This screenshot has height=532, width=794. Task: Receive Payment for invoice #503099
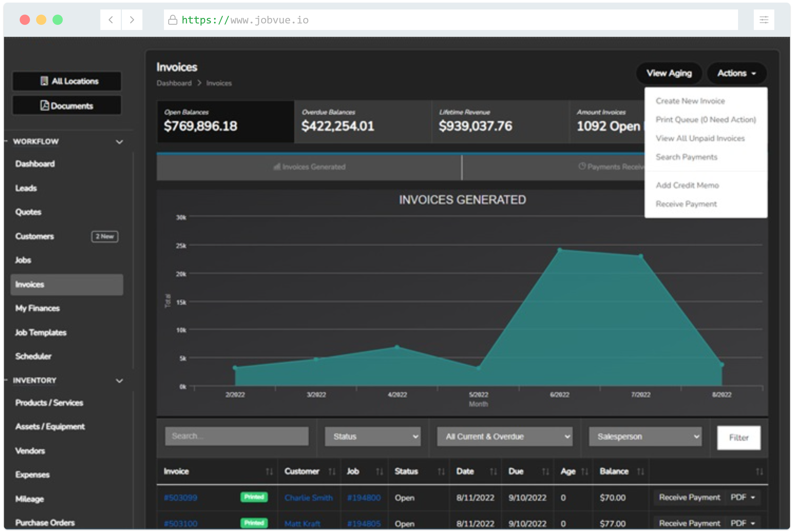pyautogui.click(x=690, y=497)
